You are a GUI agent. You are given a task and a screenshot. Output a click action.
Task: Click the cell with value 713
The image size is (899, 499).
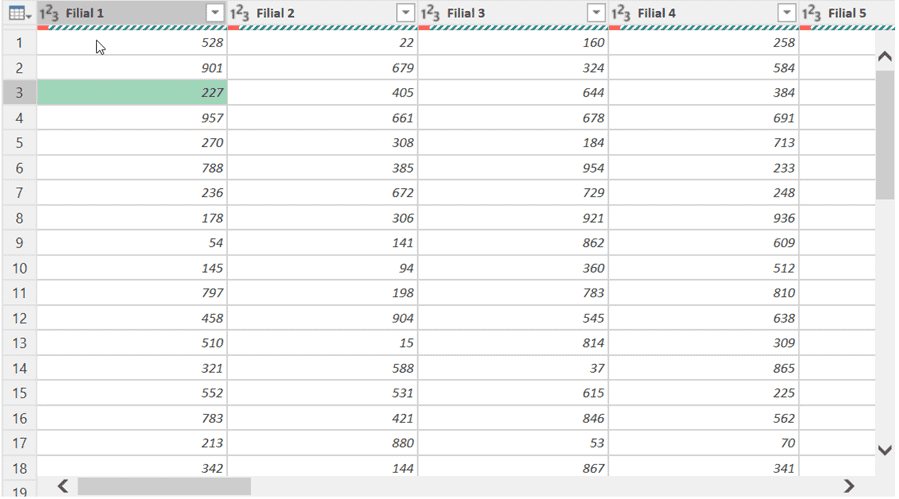click(x=704, y=142)
